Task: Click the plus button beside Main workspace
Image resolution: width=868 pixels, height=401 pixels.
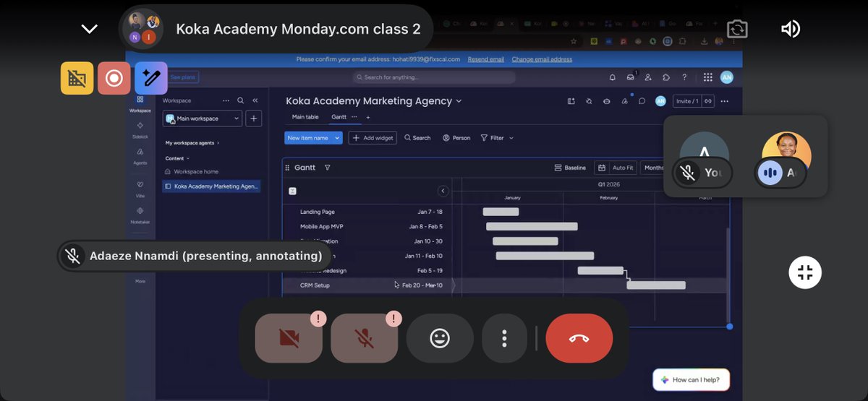Action: point(254,118)
